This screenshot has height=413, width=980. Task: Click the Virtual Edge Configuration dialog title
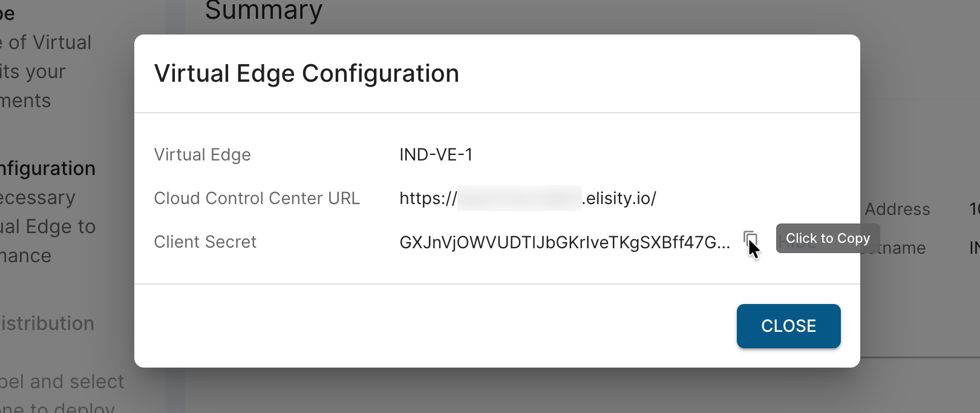click(x=307, y=73)
